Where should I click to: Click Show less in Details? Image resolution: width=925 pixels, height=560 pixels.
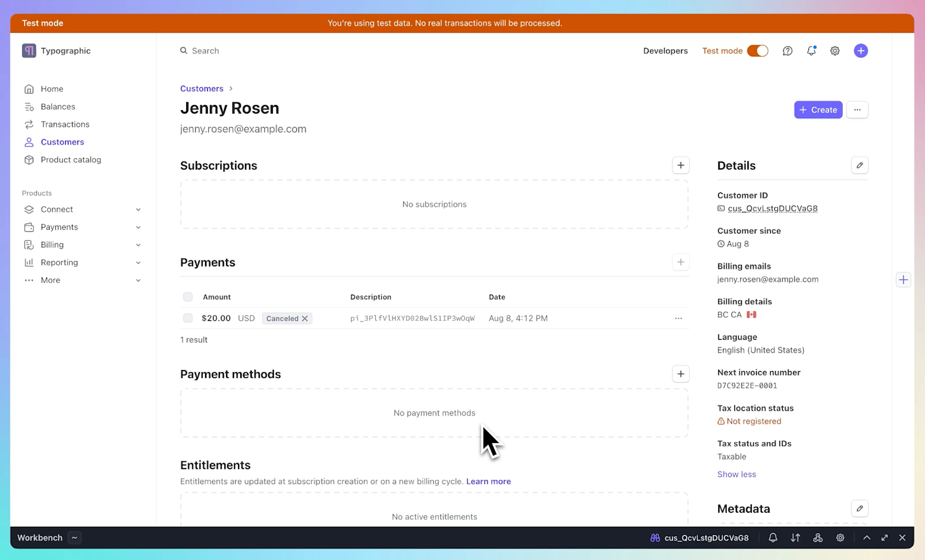737,474
